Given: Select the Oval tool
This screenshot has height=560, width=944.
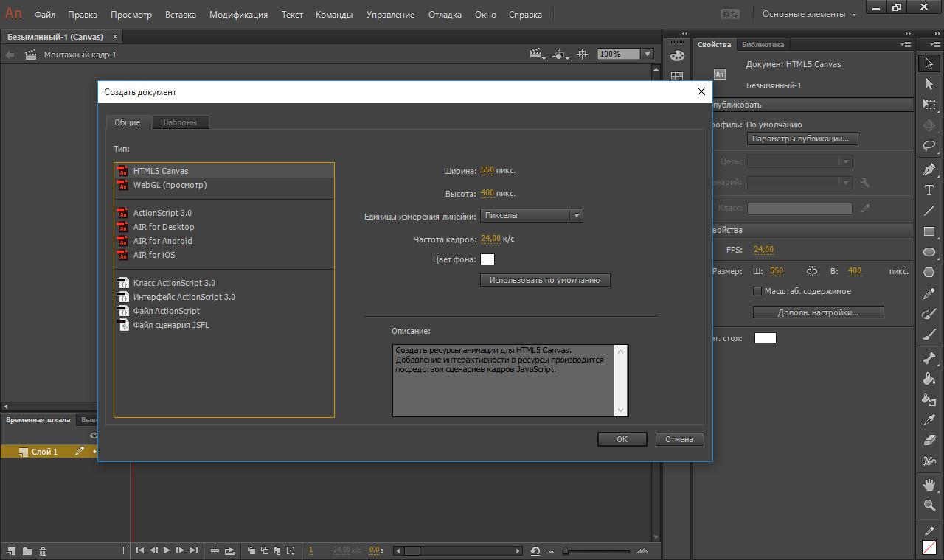Looking at the screenshot, I should click(929, 252).
